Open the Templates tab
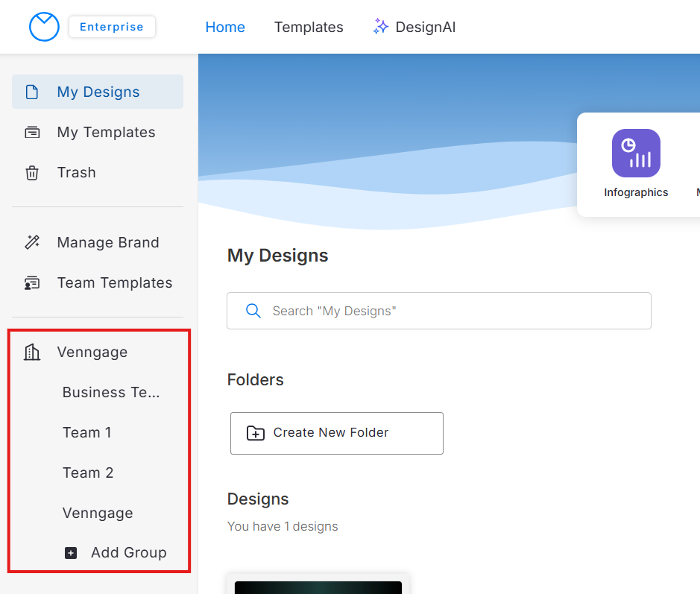 309,28
